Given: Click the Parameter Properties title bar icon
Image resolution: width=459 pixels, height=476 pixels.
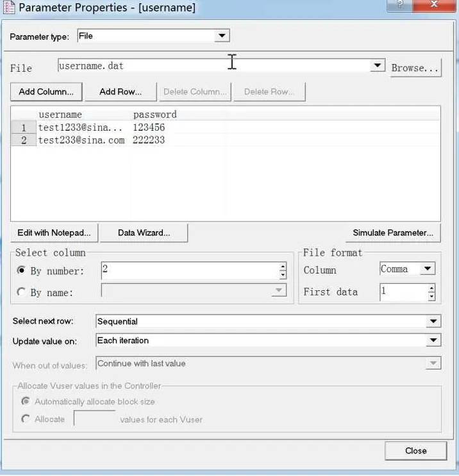Looking at the screenshot, I should tap(8, 7).
